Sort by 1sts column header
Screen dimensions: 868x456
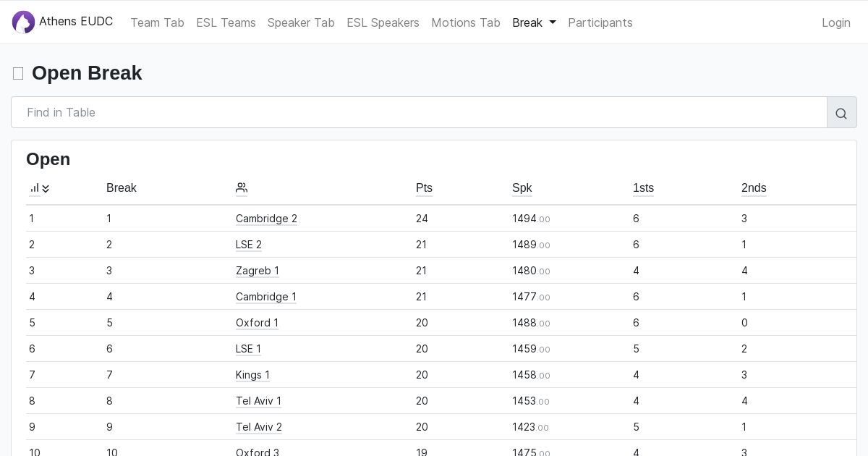tap(643, 188)
